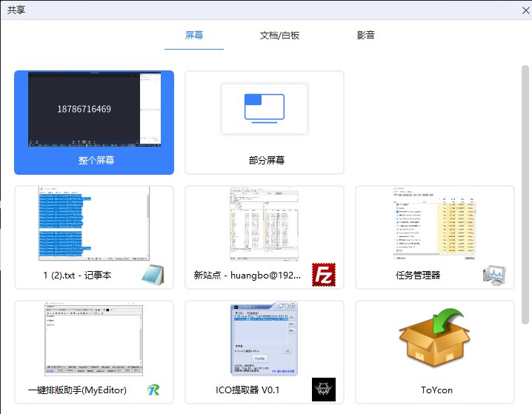Switch to the 影音 tab
The image size is (532, 414).
[365, 35]
